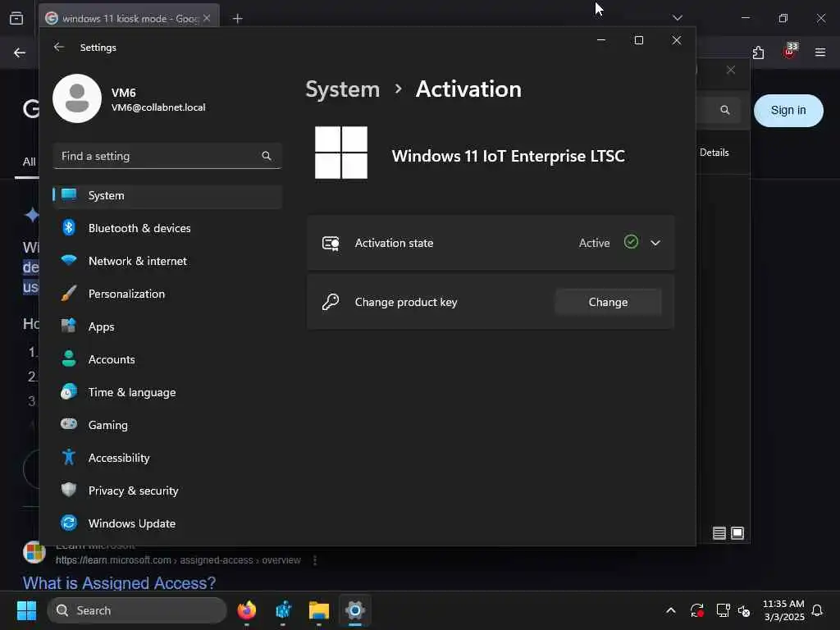Expand the Activation state section

coord(655,243)
